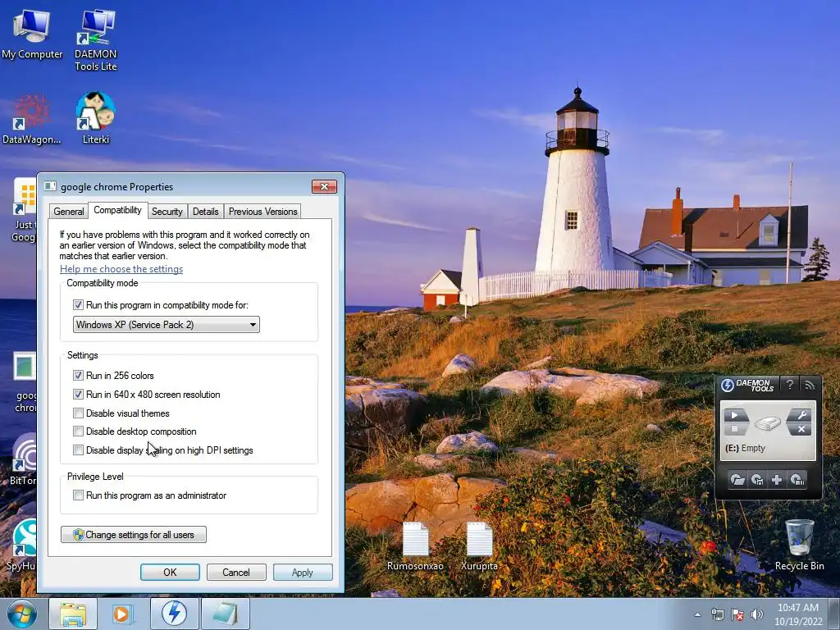The image size is (840, 630).
Task: Uncheck Run in 640 x 480 screen resolution
Action: coord(78,395)
